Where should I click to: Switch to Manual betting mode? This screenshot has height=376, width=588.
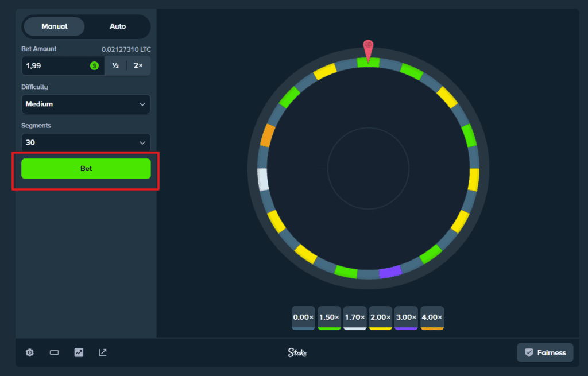[x=53, y=26]
